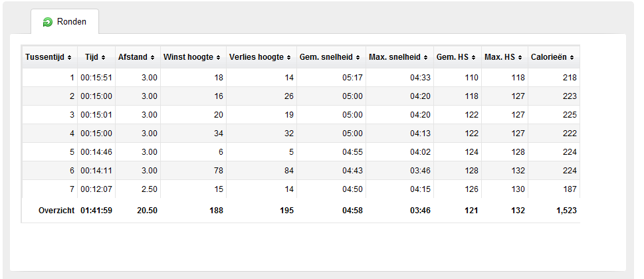Select total calories value 1,523
This screenshot has width=644, height=279.
click(x=566, y=211)
